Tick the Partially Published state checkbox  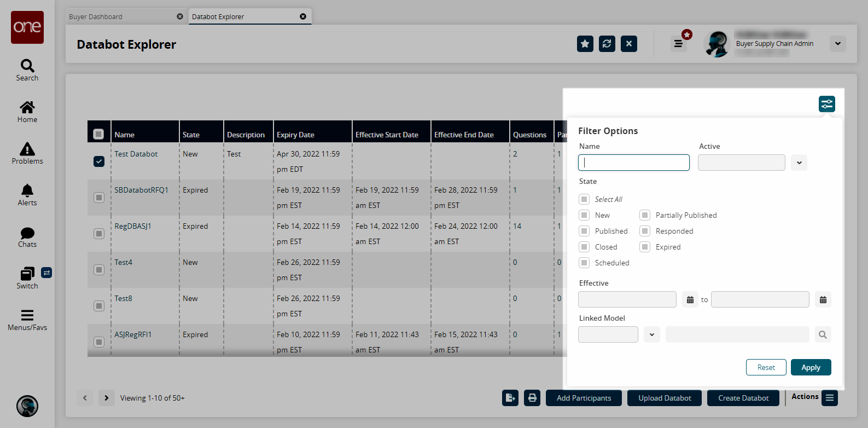click(645, 215)
